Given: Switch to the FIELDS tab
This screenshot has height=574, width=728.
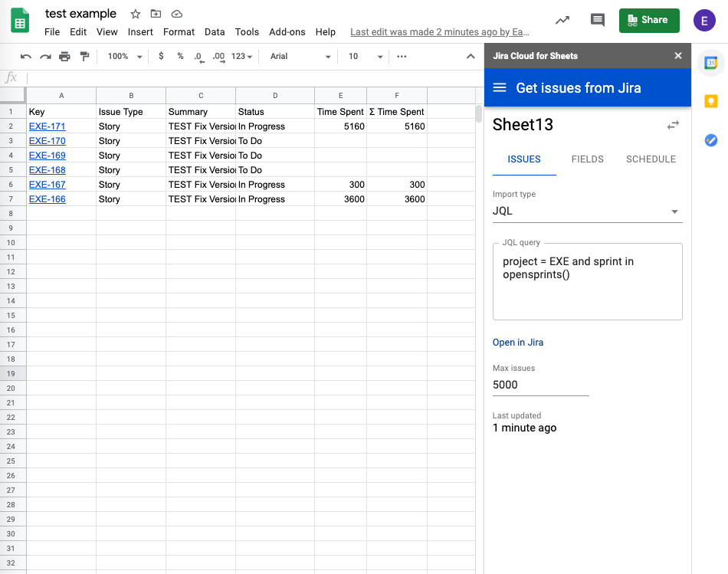Looking at the screenshot, I should point(587,159).
